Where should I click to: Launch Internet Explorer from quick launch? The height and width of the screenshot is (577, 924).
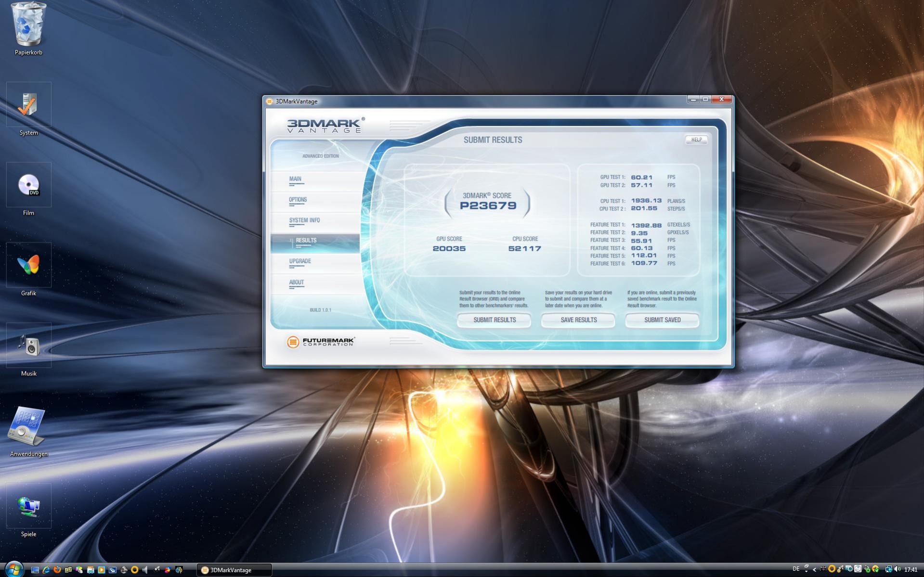tap(46, 570)
